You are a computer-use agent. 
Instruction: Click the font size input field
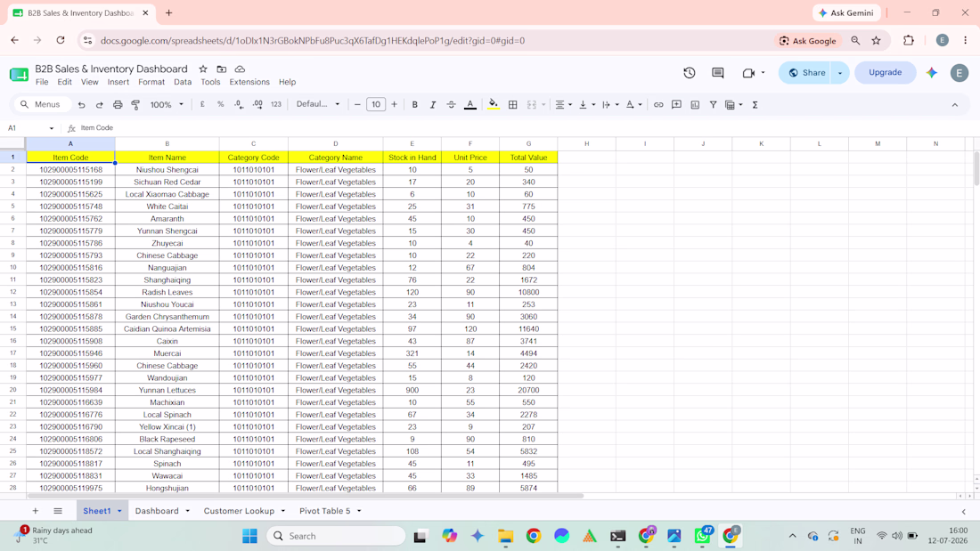point(376,104)
